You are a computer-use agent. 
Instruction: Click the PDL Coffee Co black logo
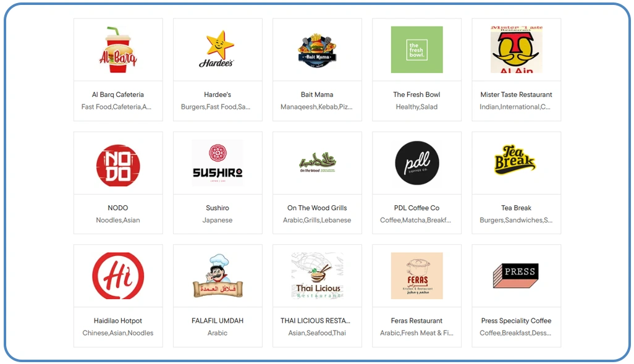[417, 163]
